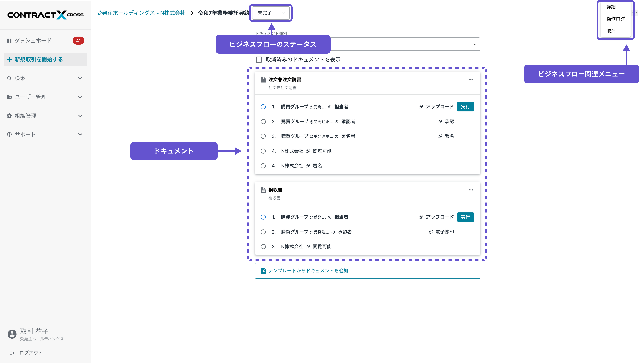The height and width of the screenshot is (363, 644).
Task: Click the logout arrow icon
Action: [12, 353]
